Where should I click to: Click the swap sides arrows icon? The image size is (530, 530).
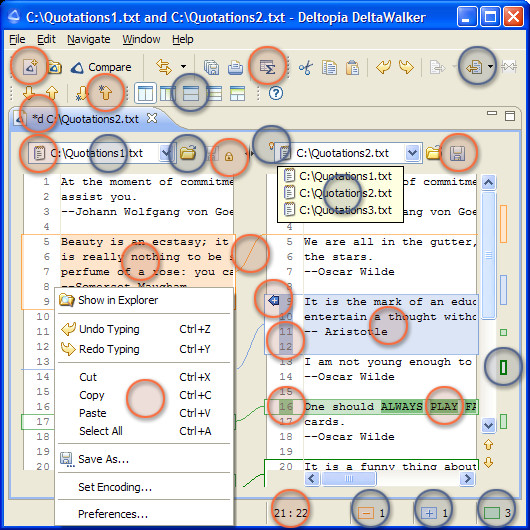[164, 67]
